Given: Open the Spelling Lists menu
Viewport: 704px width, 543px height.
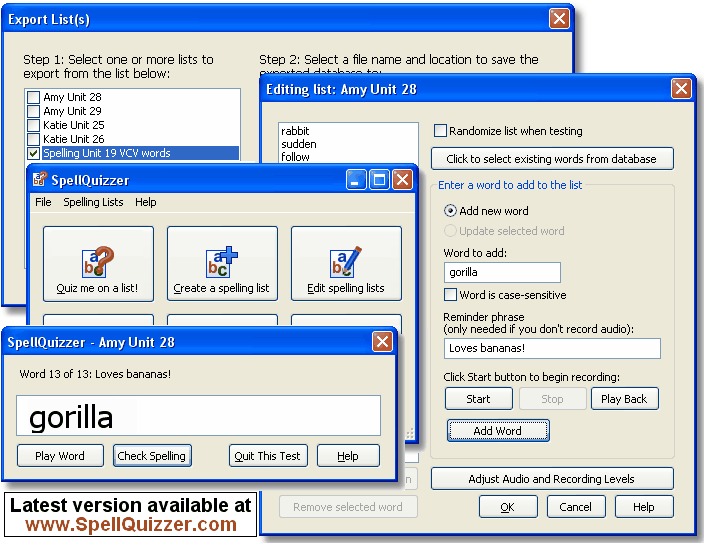Looking at the screenshot, I should tap(93, 202).
